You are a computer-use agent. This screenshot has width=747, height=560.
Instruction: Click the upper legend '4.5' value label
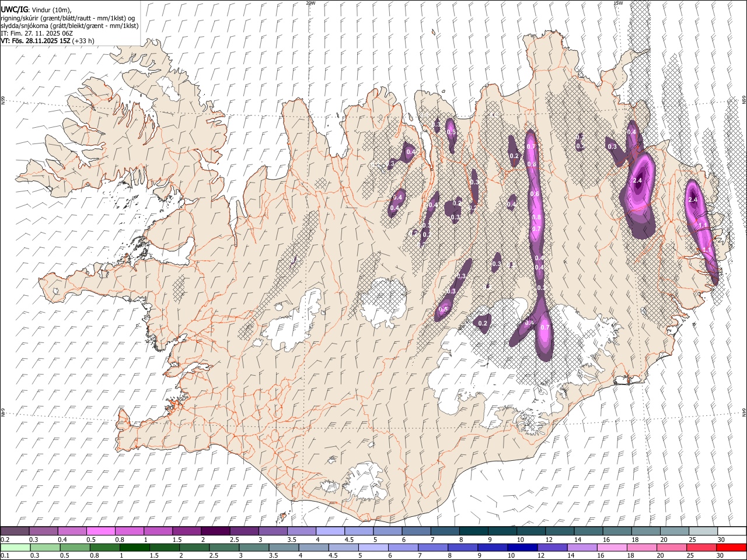[x=349, y=540]
